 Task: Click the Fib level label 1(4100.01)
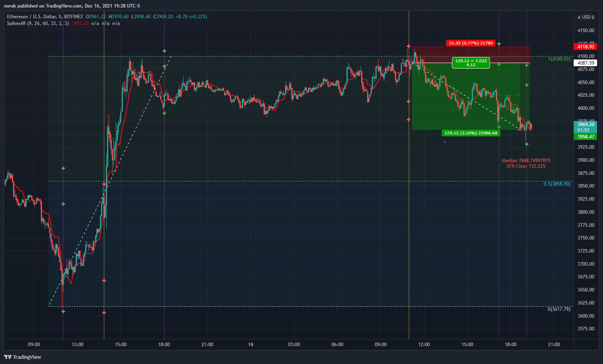pyautogui.click(x=559, y=59)
